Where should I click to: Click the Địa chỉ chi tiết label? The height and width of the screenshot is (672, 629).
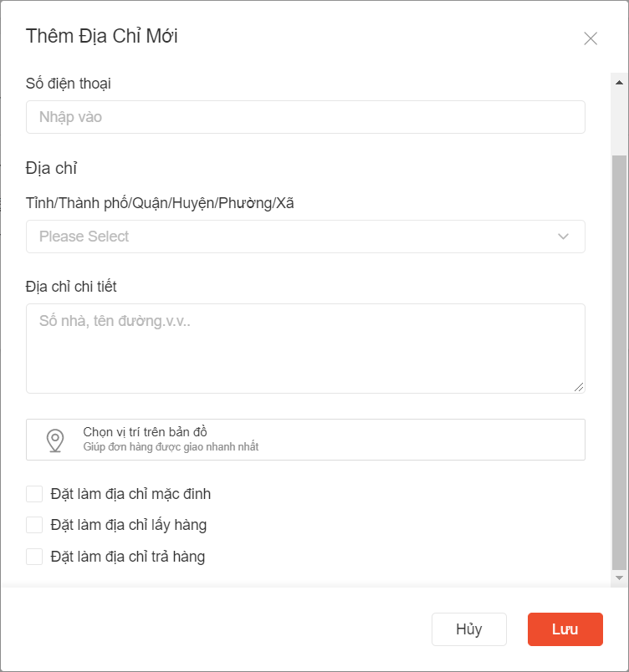pos(71,287)
